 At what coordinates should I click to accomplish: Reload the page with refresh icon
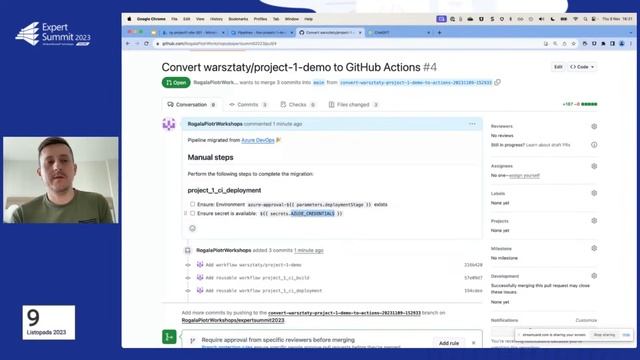tap(147, 43)
